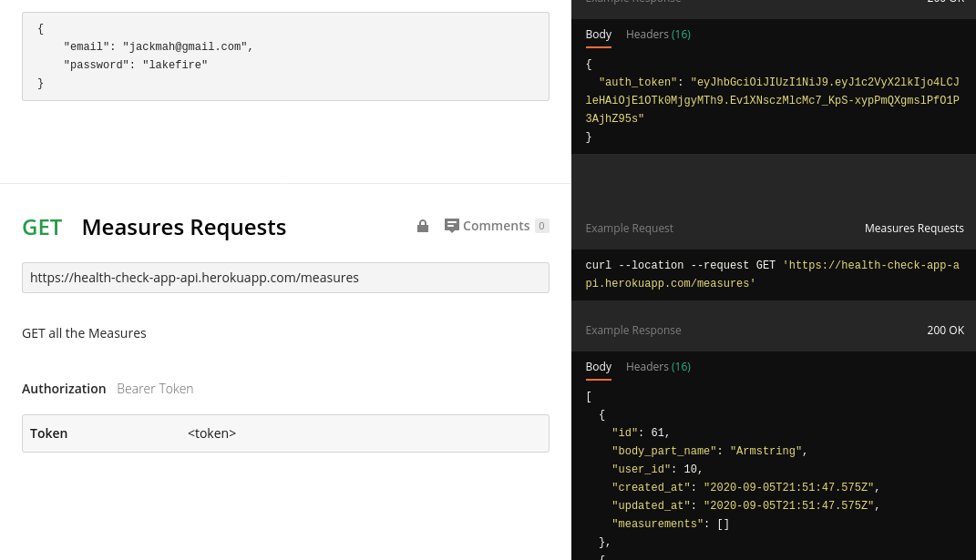Click the auth_token JWT string value
976x560 pixels.
click(772, 101)
